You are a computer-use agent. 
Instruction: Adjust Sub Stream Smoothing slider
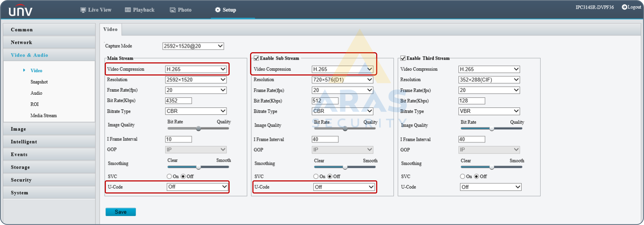345,167
